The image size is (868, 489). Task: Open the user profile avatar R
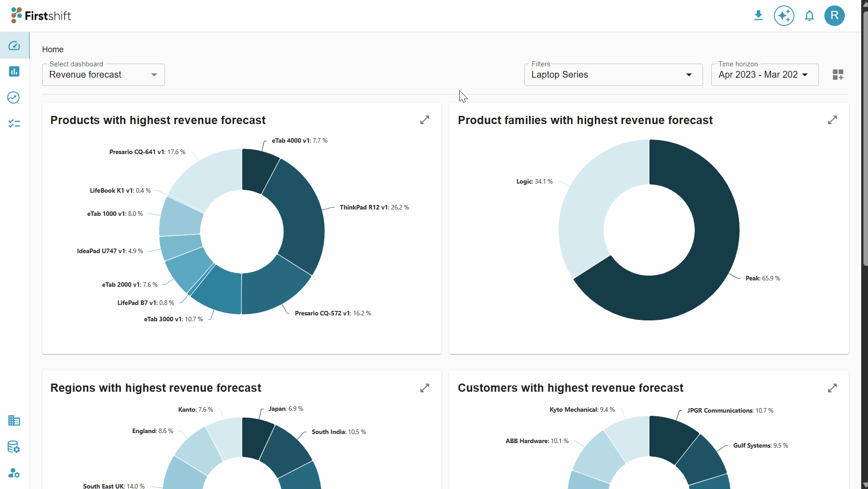[834, 16]
